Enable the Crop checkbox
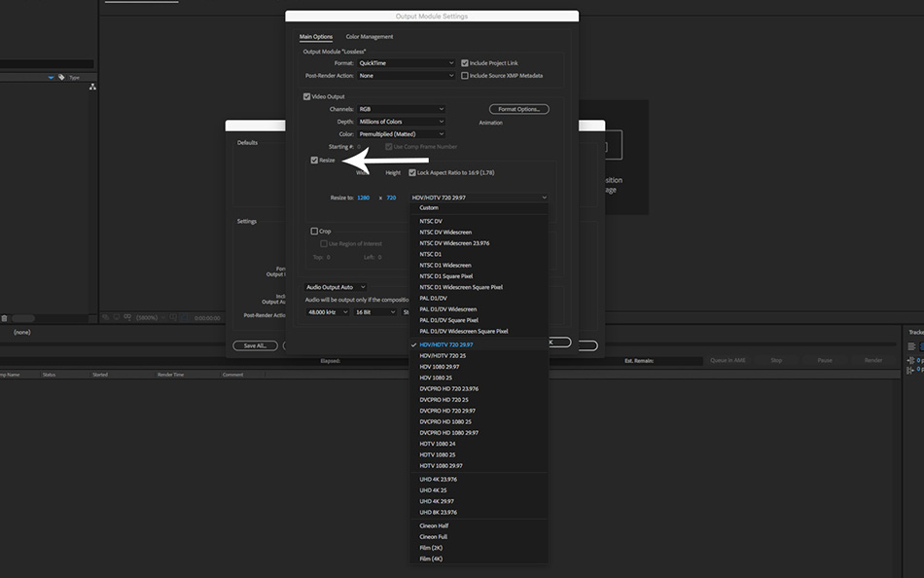 pyautogui.click(x=314, y=232)
